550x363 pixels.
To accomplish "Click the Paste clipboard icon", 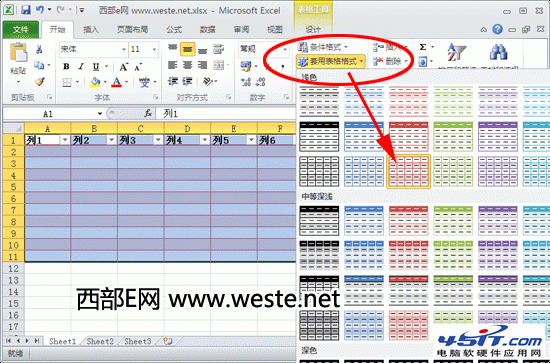I will tap(18, 53).
